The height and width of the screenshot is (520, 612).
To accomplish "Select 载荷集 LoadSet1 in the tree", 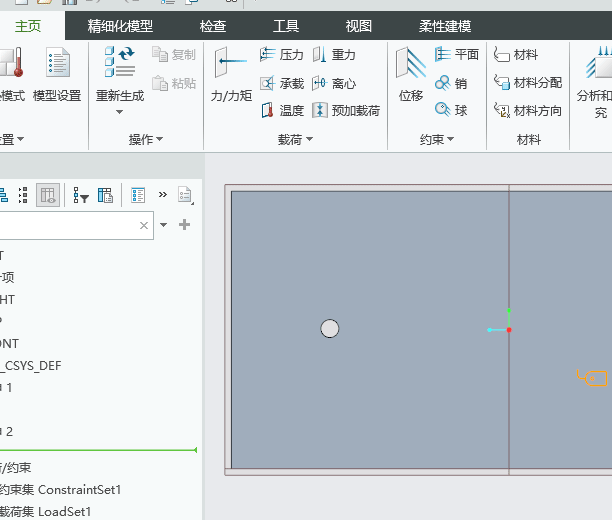I will (45, 511).
